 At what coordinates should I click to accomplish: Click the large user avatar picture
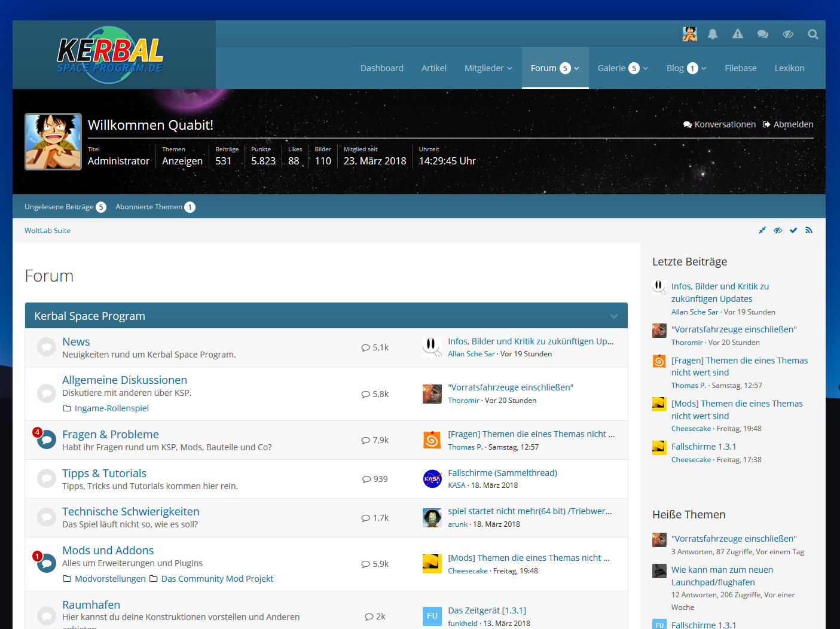point(53,142)
